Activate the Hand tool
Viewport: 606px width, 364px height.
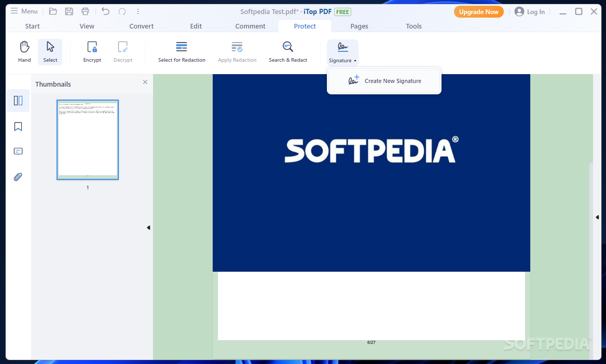tap(24, 52)
